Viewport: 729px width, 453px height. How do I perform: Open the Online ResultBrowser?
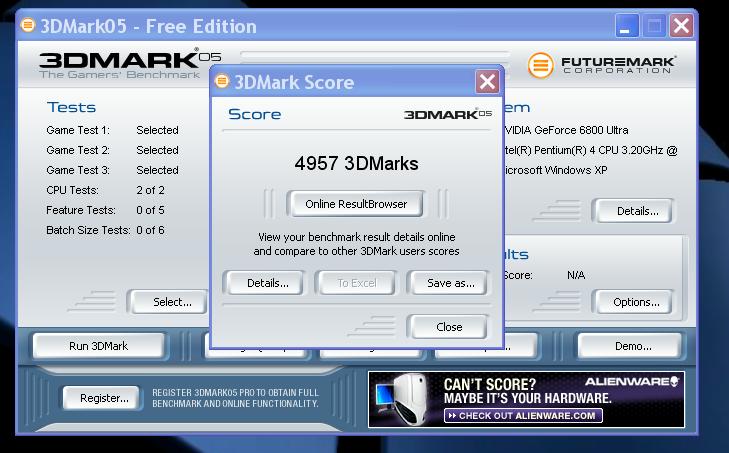point(356,204)
